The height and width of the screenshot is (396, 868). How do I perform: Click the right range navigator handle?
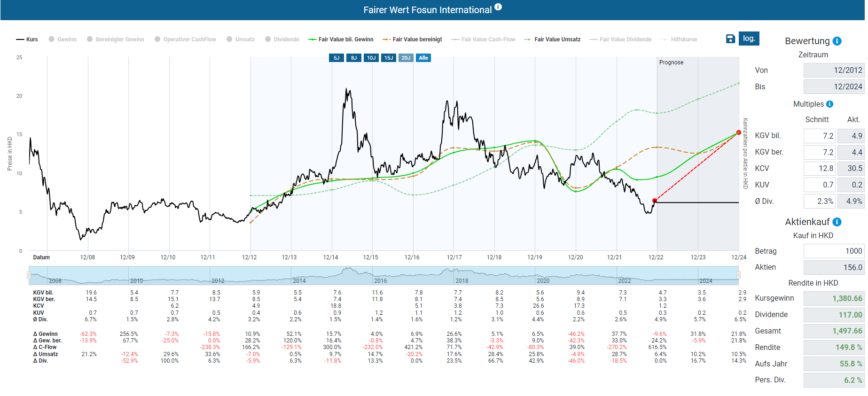(x=738, y=275)
